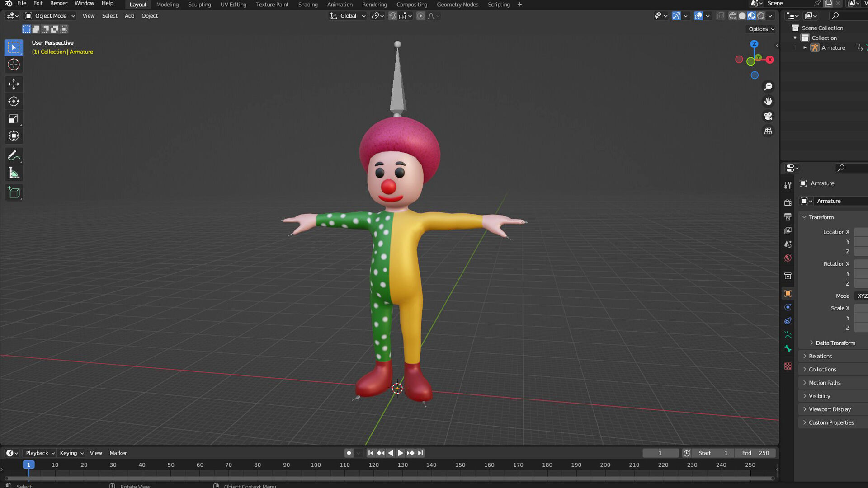868x488 pixels.
Task: Switch to the Sculpting workspace tab
Action: [199, 5]
